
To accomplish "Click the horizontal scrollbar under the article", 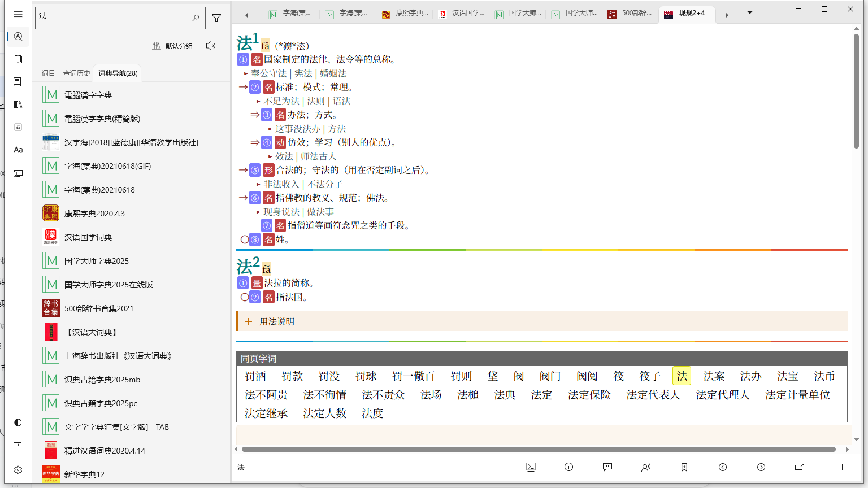I will (538, 450).
